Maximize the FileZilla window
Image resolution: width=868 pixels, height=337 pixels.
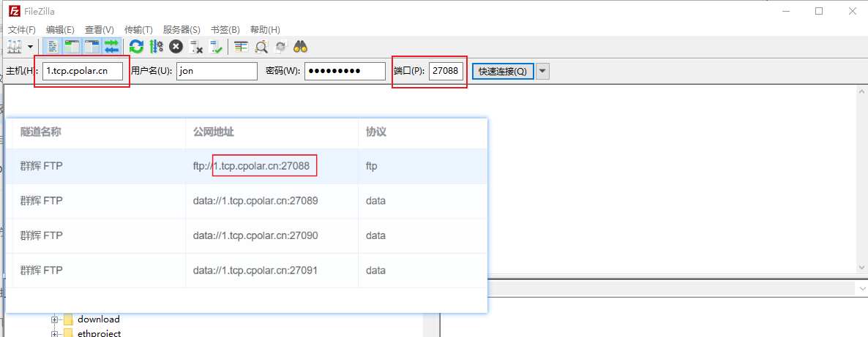coord(819,10)
